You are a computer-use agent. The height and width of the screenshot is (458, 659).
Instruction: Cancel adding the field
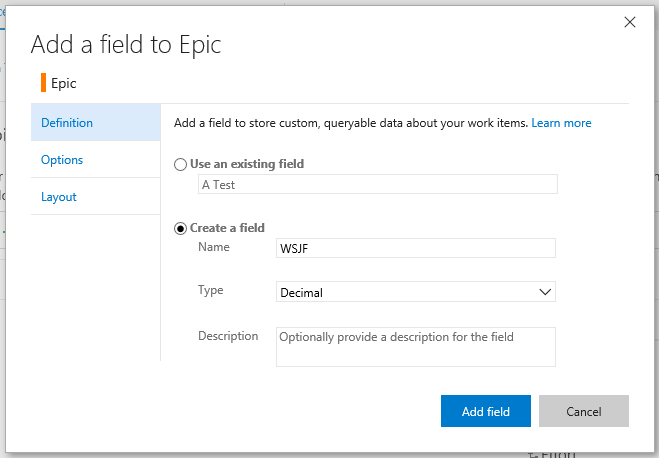pyautogui.click(x=583, y=411)
